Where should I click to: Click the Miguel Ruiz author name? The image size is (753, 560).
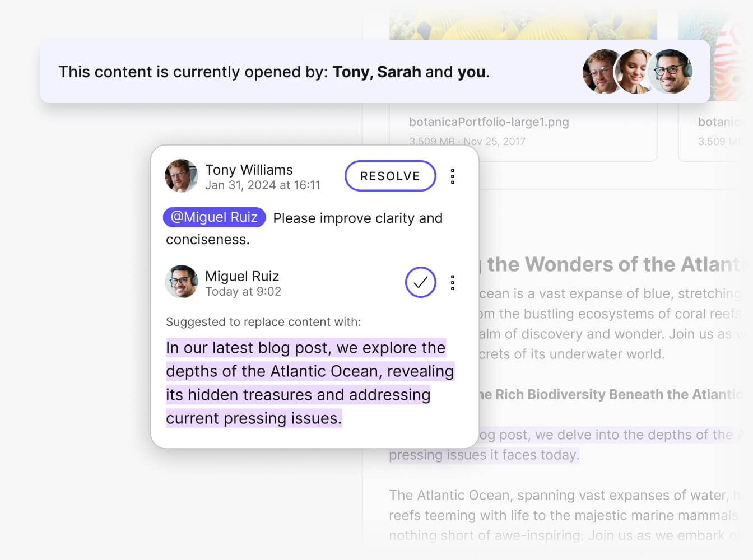[242, 276]
